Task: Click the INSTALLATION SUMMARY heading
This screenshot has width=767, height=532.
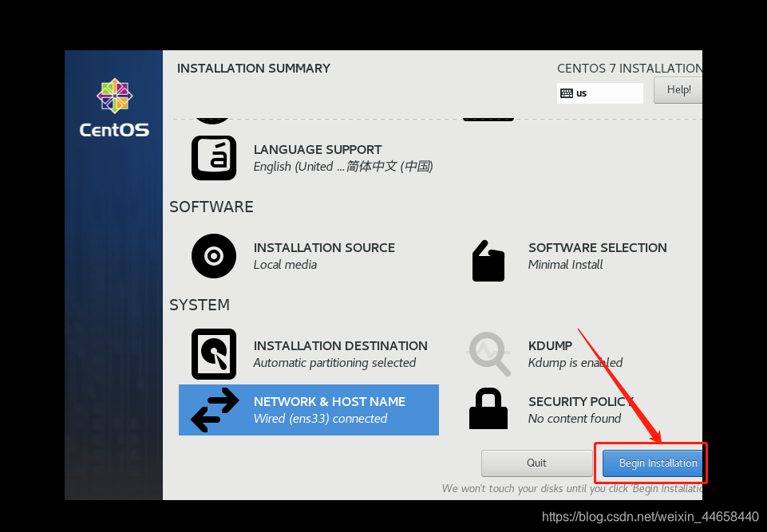Action: (254, 69)
